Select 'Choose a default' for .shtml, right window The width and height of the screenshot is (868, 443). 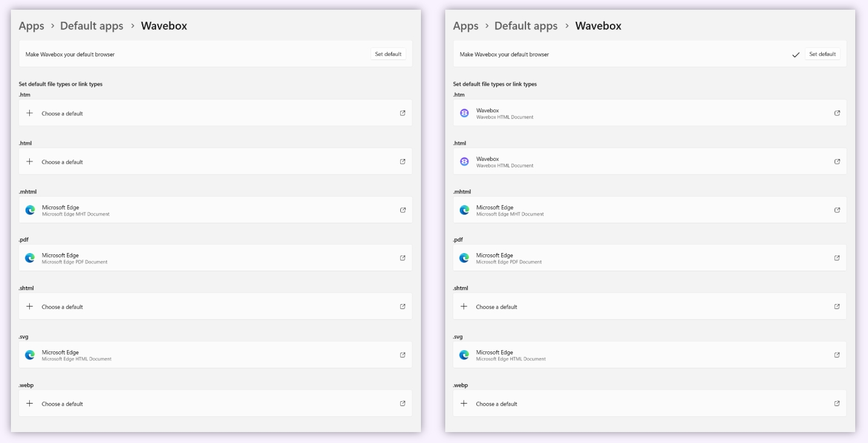coord(496,307)
